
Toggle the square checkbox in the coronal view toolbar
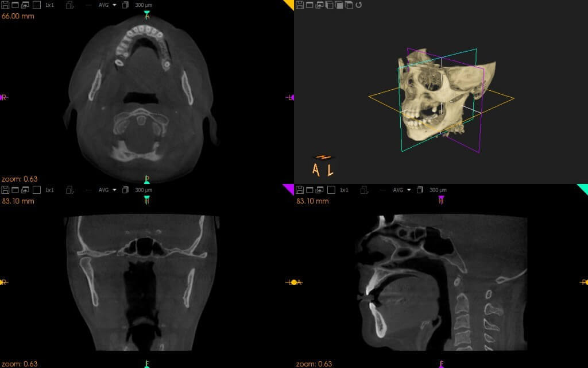click(36, 190)
